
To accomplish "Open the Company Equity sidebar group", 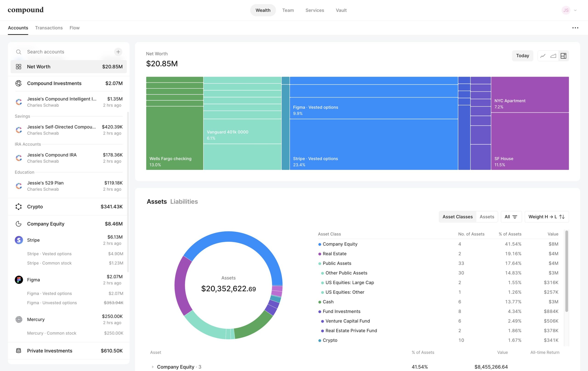I will (x=69, y=224).
